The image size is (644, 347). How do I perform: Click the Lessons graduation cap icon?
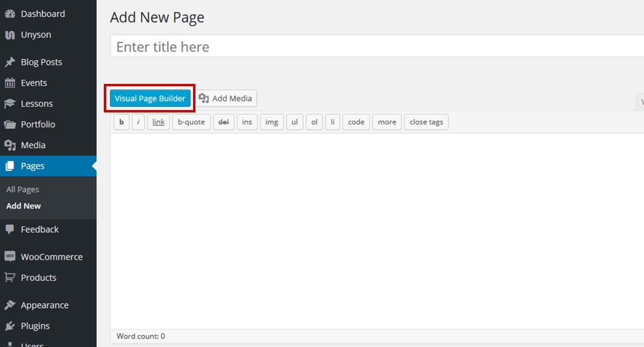coord(10,103)
